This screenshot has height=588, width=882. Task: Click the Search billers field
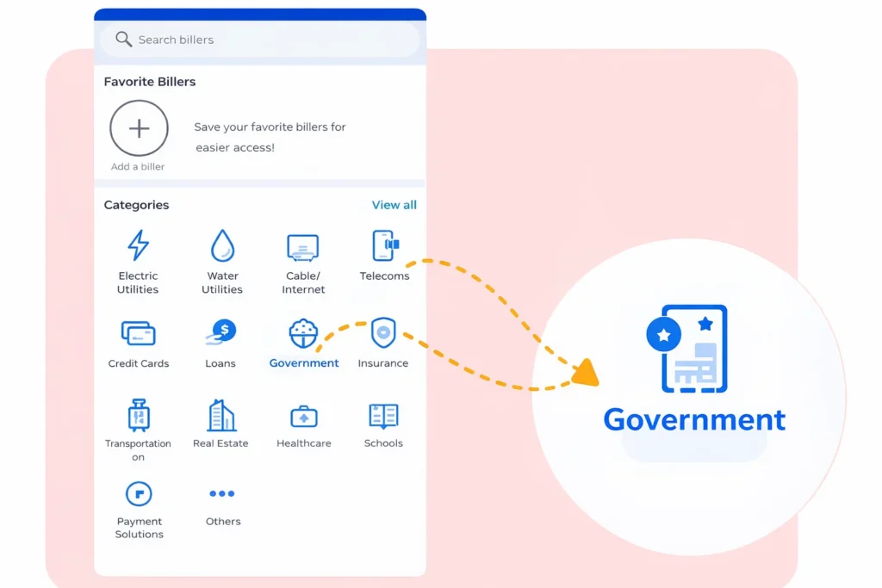[260, 40]
